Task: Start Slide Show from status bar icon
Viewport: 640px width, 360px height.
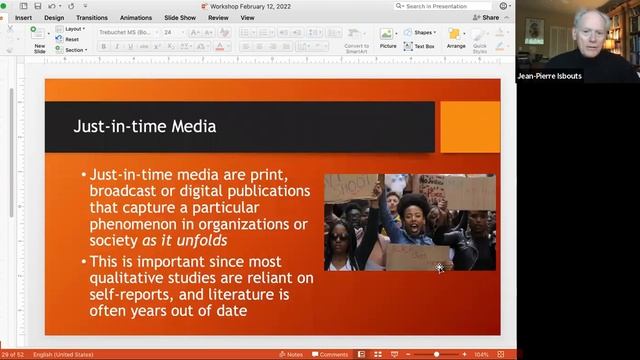Action: (394, 354)
